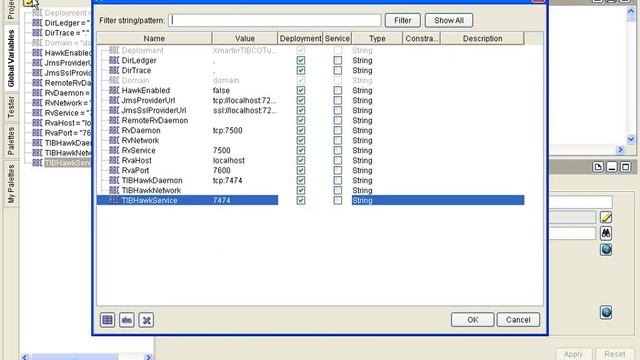
Task: Click left arrow of bottom horizontal scrollbar
Action: coord(25,357)
